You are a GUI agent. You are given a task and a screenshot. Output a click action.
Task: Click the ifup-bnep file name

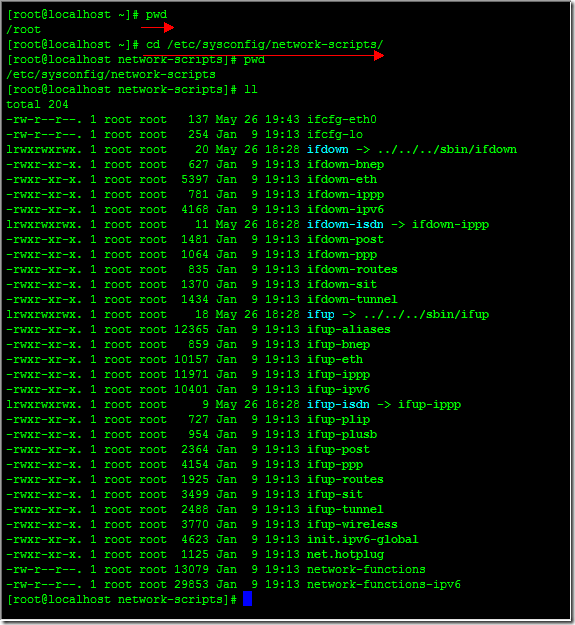338,345
